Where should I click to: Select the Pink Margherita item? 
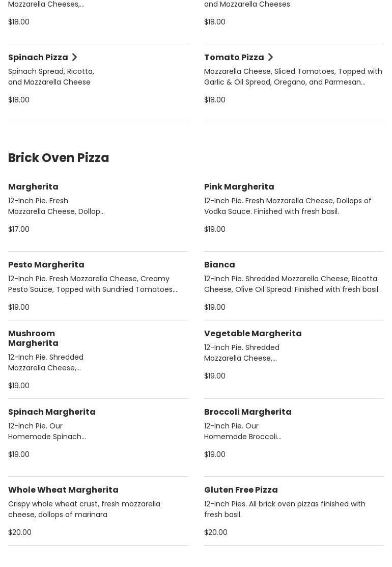(239, 187)
